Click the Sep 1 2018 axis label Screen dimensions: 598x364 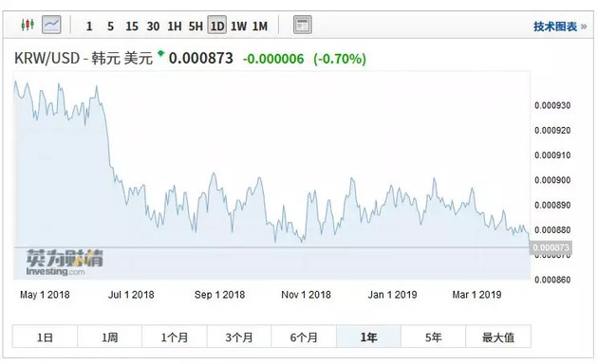[x=219, y=294]
